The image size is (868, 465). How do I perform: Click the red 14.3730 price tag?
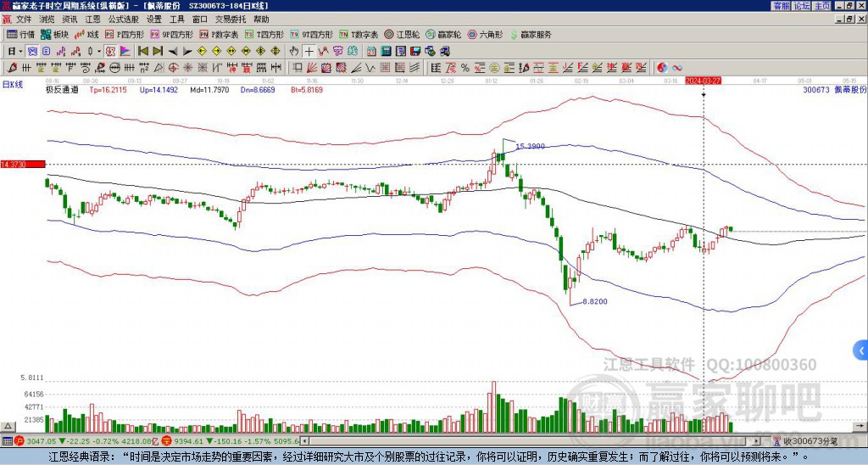tap(23, 164)
